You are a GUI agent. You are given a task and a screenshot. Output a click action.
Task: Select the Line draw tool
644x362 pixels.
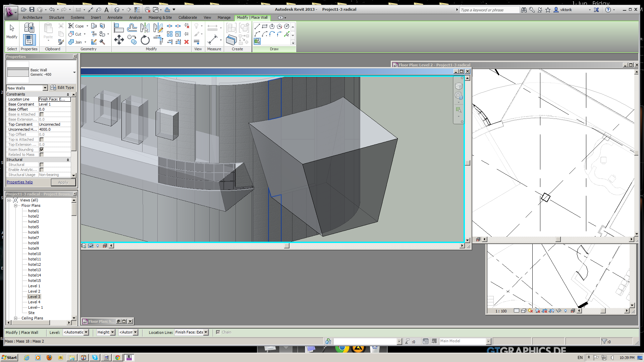257,26
